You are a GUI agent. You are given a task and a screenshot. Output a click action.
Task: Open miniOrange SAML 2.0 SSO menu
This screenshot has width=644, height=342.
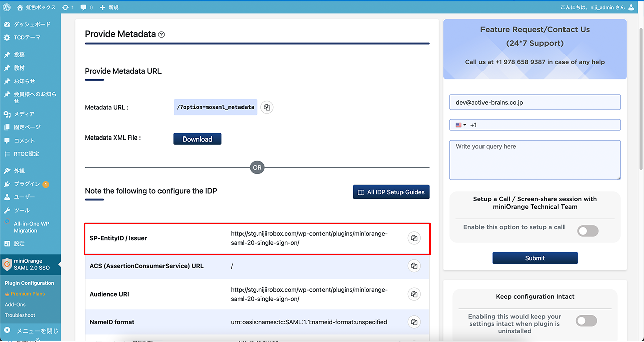[x=31, y=264]
